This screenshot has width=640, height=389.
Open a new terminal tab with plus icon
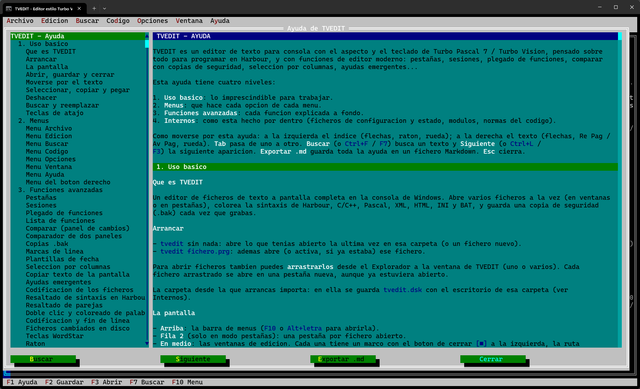94,8
